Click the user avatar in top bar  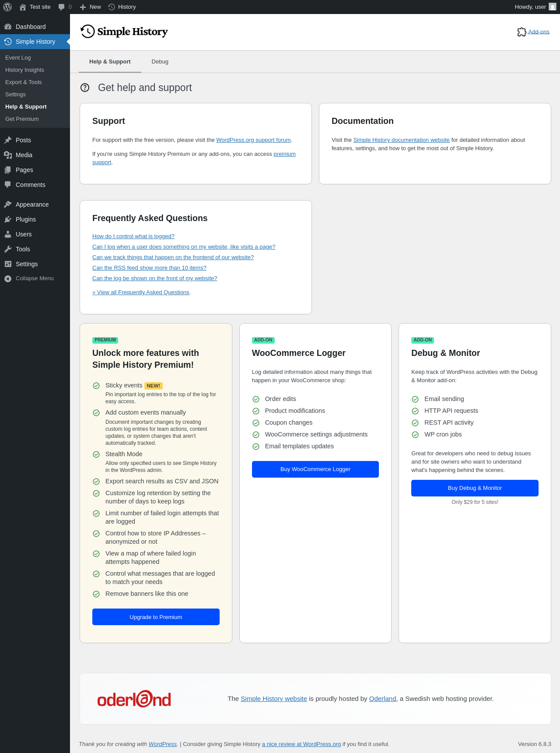[553, 7]
